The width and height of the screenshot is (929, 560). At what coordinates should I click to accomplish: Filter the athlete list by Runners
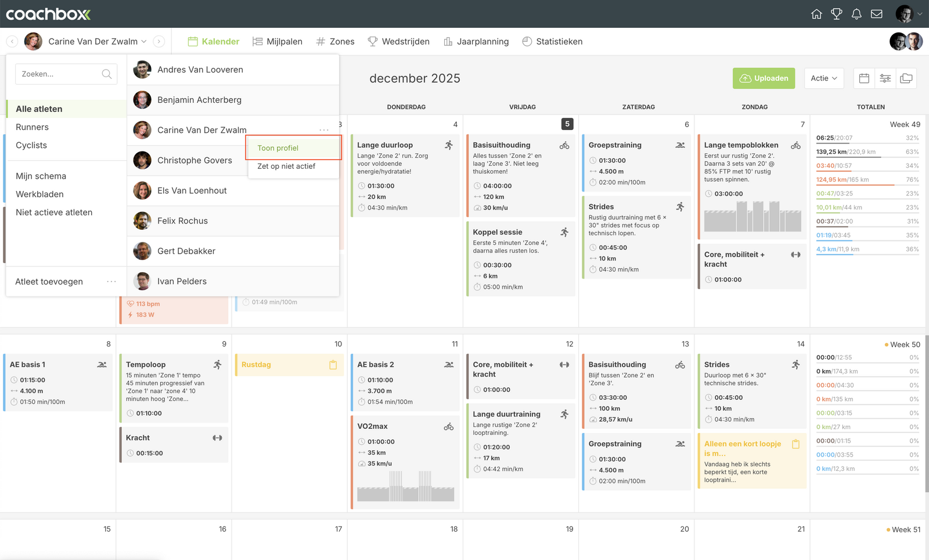click(x=33, y=127)
